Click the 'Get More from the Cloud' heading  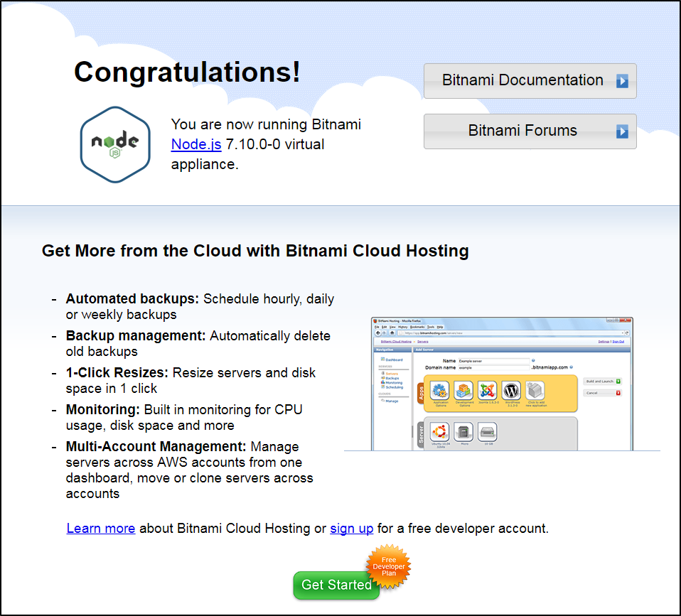(255, 251)
